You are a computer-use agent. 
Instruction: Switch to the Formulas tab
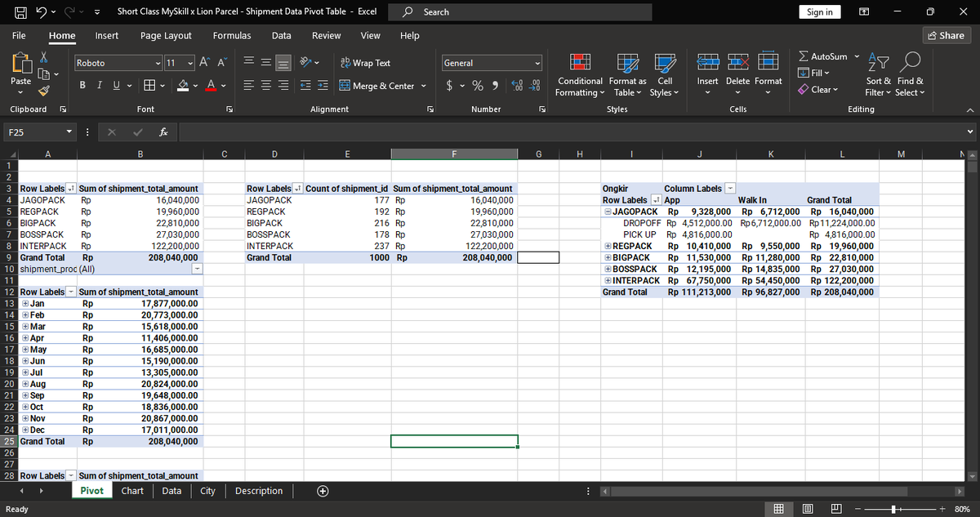(232, 35)
